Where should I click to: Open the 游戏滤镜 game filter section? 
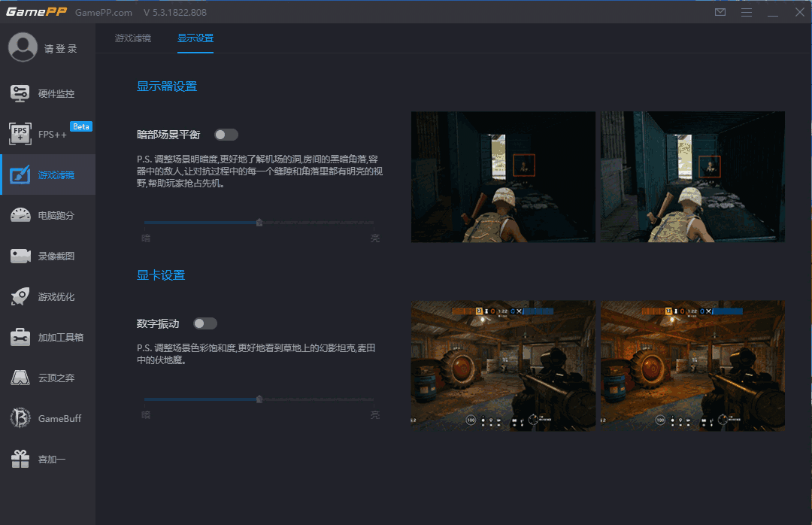pos(47,174)
